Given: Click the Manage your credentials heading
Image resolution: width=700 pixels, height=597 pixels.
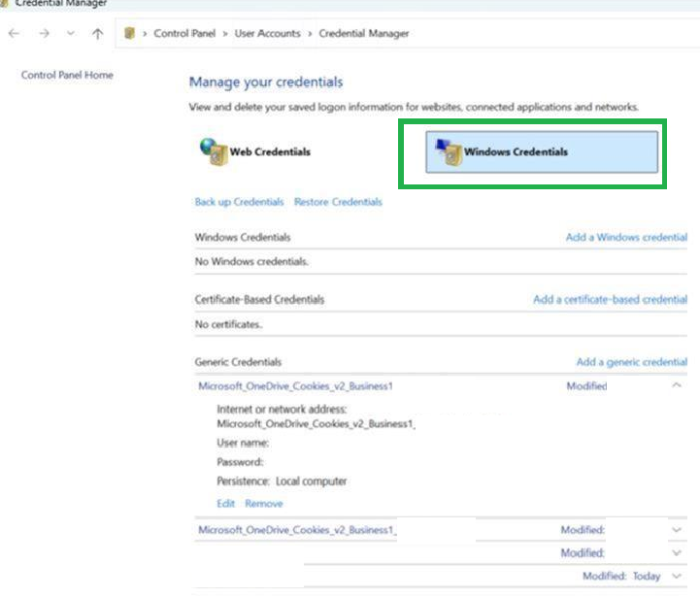Looking at the screenshot, I should pos(266,83).
